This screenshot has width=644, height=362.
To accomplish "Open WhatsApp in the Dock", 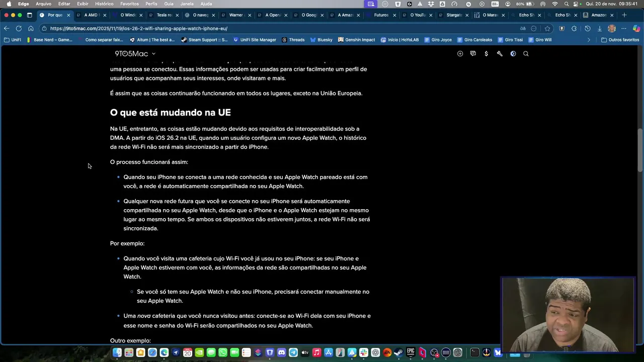I will point(223,352).
